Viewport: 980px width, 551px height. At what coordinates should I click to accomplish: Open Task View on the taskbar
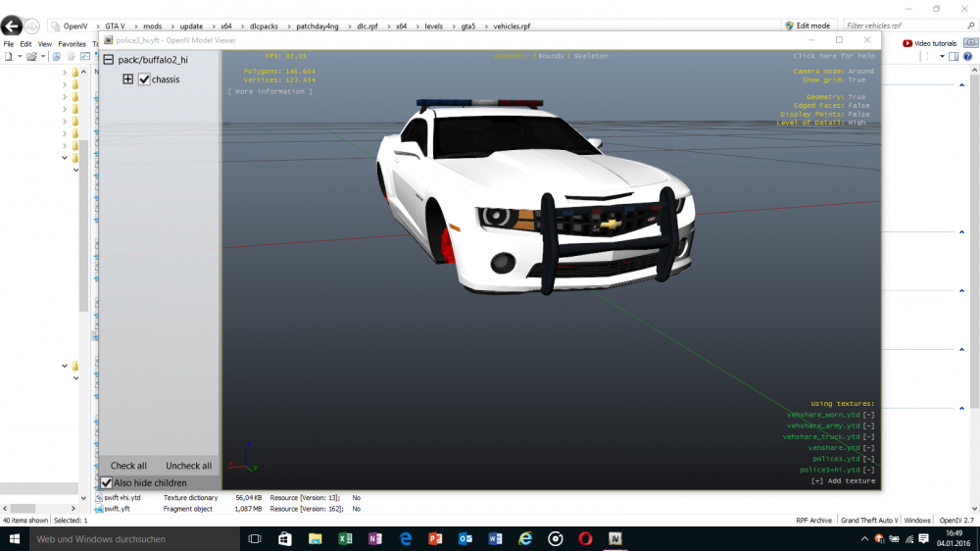click(x=255, y=538)
